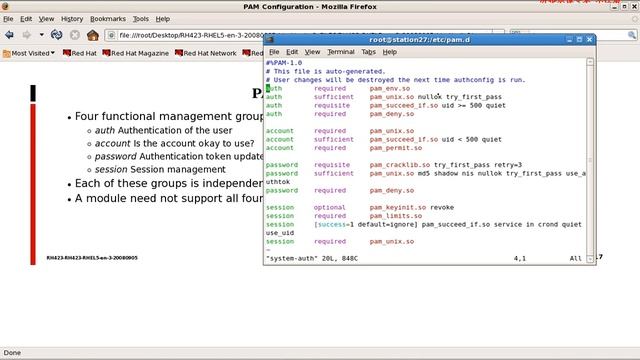Open the Red Hat Magazine bookmark
The height and width of the screenshot is (360, 640).
(x=136, y=53)
